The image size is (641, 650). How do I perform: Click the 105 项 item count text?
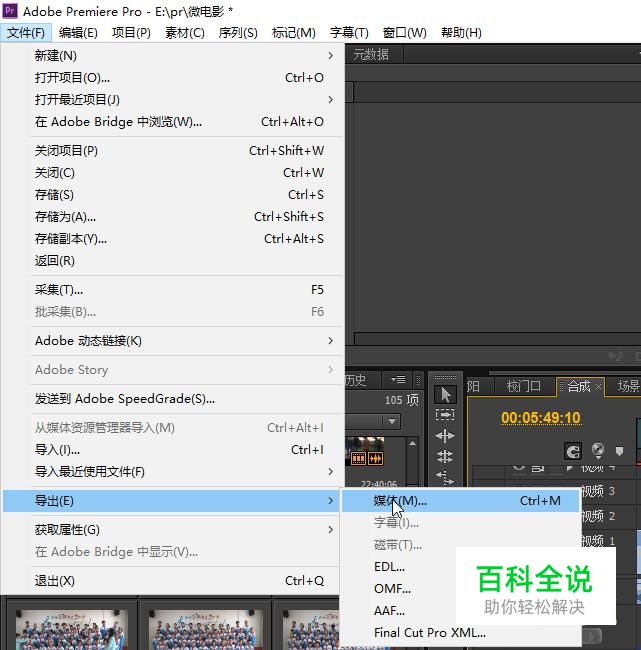click(401, 400)
